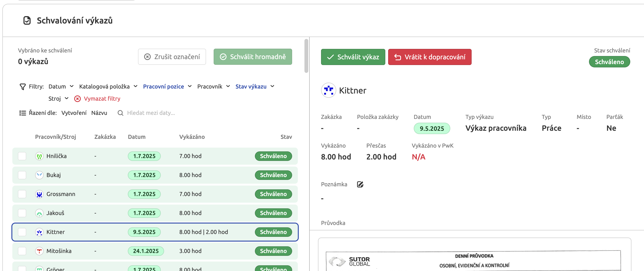This screenshot has height=271, width=644.
Task: Click the red clear icon beside Vymazat filtry
Action: pyautogui.click(x=78, y=98)
